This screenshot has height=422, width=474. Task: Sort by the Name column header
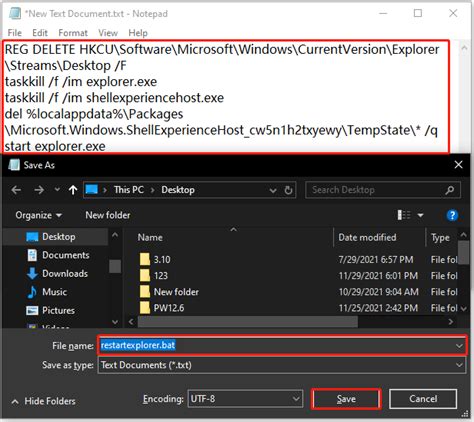(x=150, y=237)
